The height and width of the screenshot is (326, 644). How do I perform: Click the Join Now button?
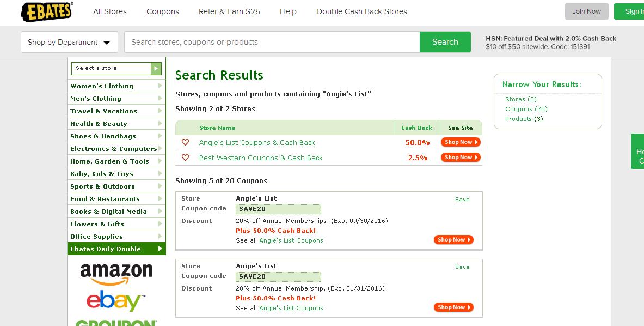(586, 11)
